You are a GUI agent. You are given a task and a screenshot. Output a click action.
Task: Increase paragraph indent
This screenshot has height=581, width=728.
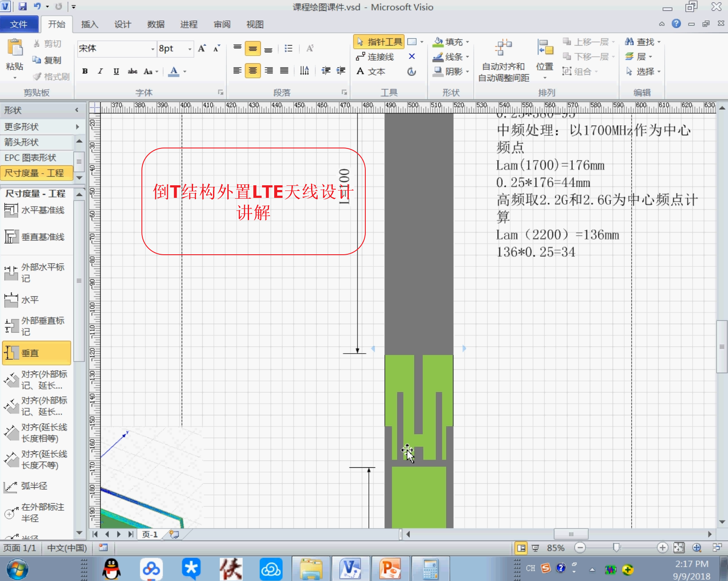point(341,70)
